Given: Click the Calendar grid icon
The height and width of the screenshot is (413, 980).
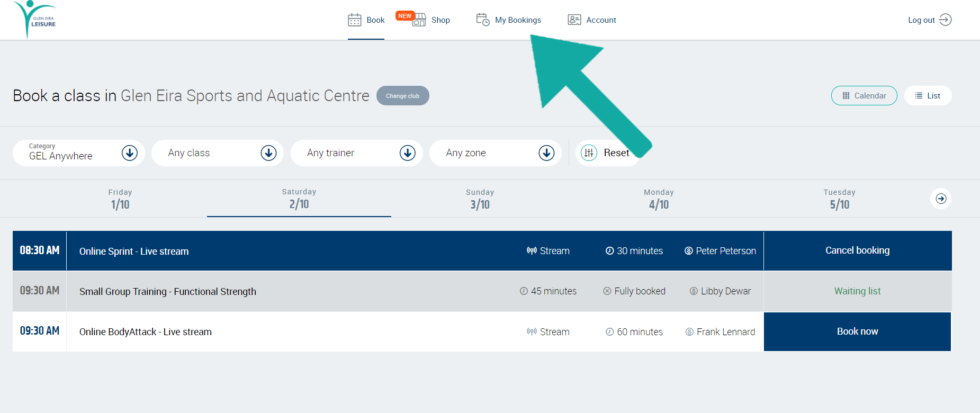Looking at the screenshot, I should [846, 96].
